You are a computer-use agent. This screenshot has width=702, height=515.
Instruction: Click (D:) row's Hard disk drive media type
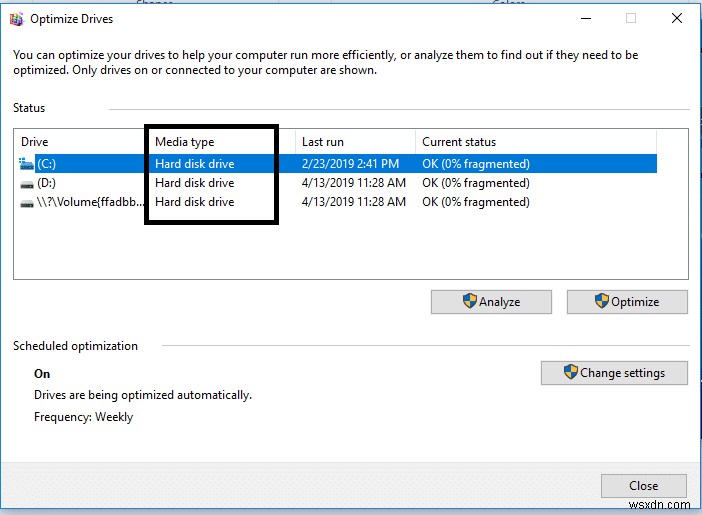pos(195,183)
